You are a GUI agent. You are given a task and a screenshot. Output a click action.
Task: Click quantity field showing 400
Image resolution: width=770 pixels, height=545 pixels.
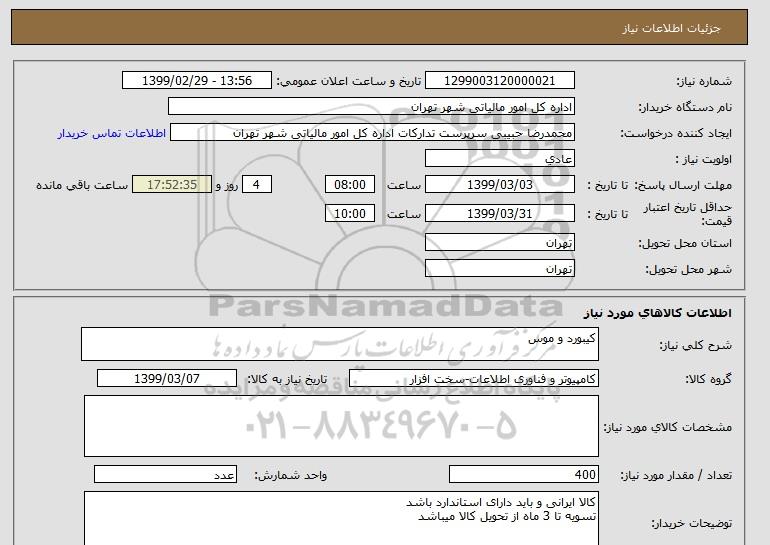pyautogui.click(x=524, y=474)
